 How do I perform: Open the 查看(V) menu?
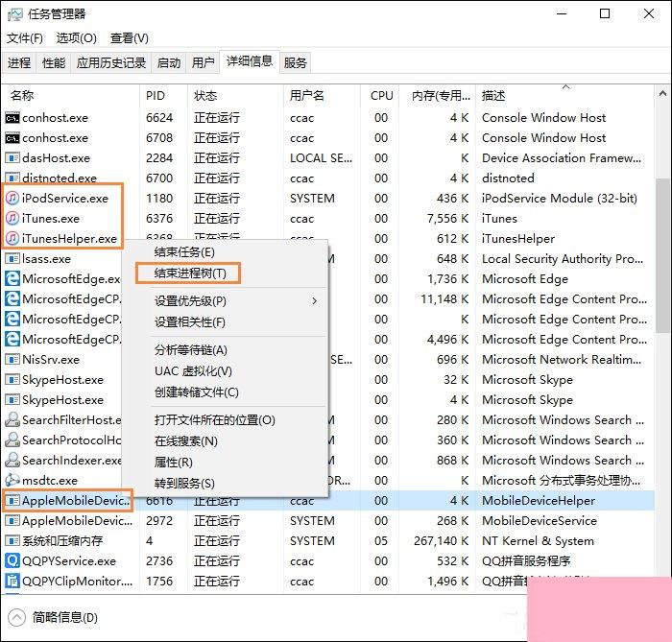pyautogui.click(x=130, y=38)
